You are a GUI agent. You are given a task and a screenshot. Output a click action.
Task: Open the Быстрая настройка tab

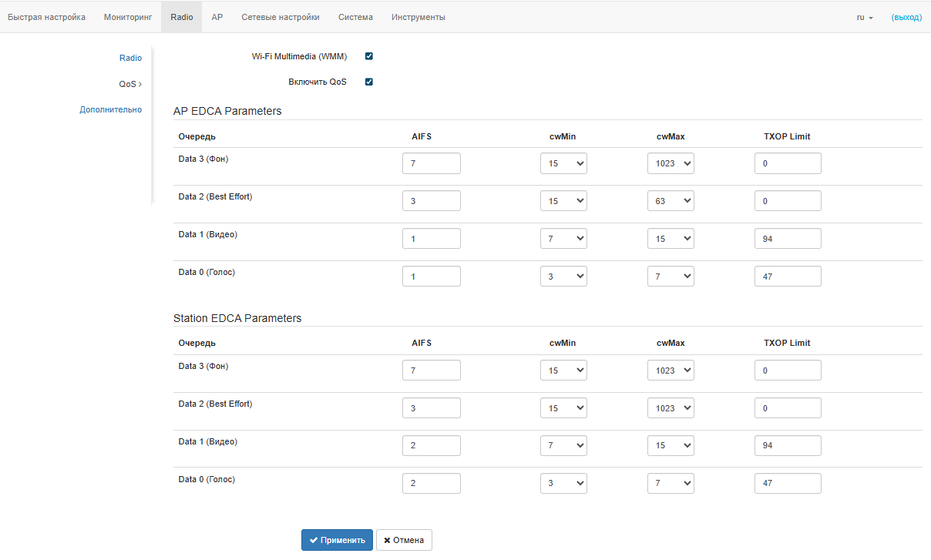pos(46,17)
